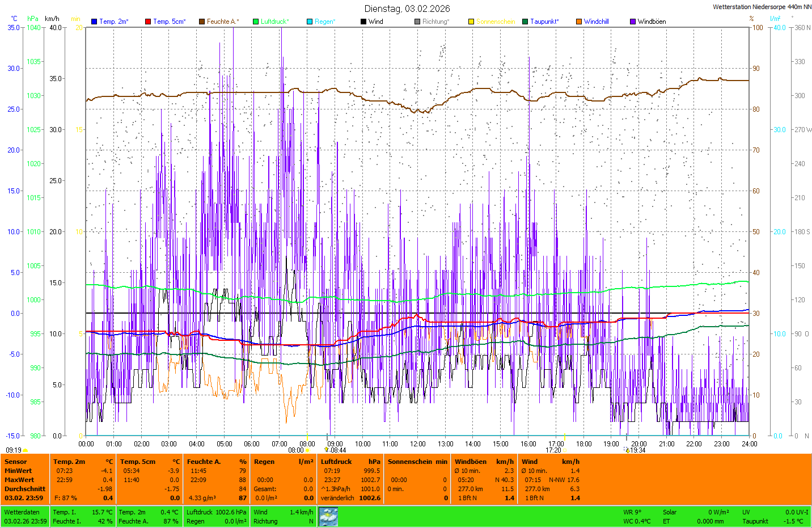812x528 pixels.
Task: Click the dark green Taupunkt legend square
Action: pyautogui.click(x=525, y=22)
